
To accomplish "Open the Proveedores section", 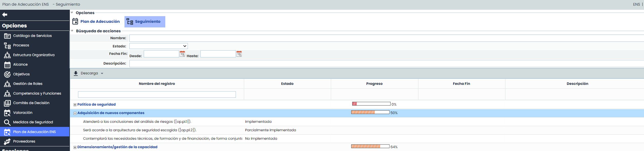I will coord(24,141).
